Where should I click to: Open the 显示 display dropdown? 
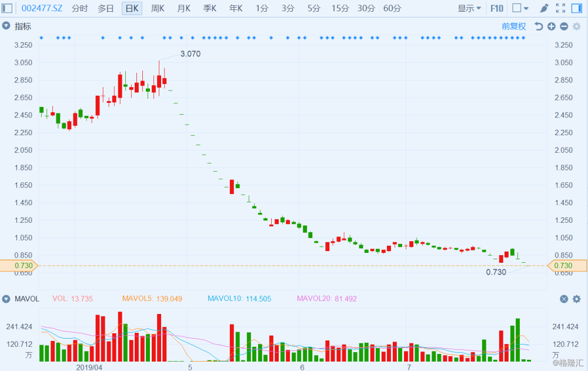coord(469,8)
